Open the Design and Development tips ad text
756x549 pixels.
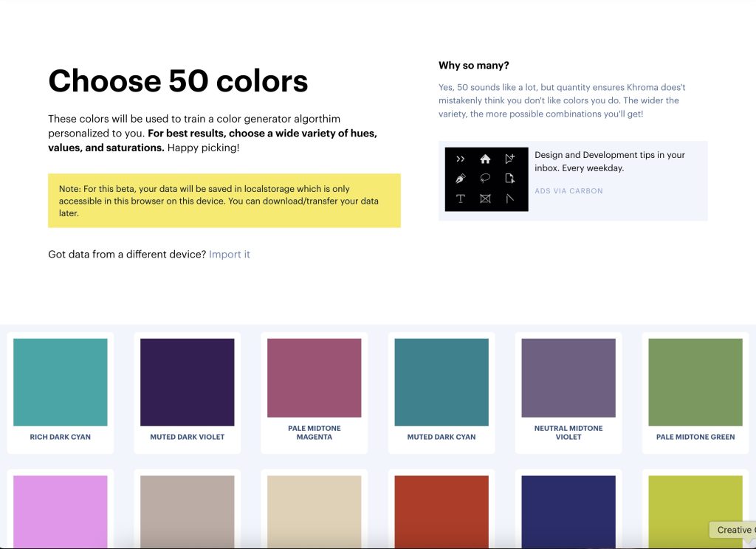[610, 162]
